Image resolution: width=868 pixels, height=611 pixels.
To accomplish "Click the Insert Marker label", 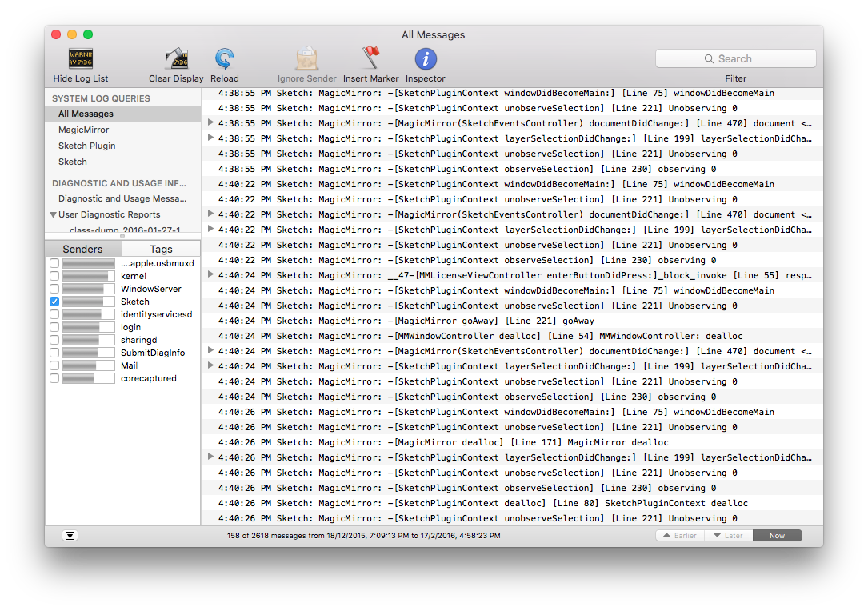I will (x=371, y=78).
